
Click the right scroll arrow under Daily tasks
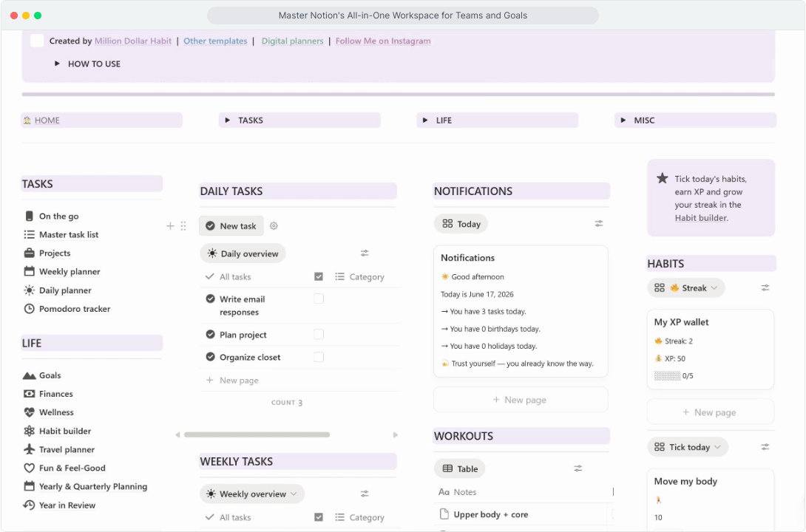click(396, 435)
